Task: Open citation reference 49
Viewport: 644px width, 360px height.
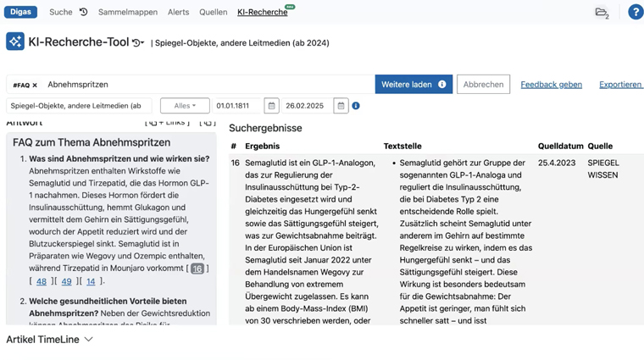Action: point(66,281)
